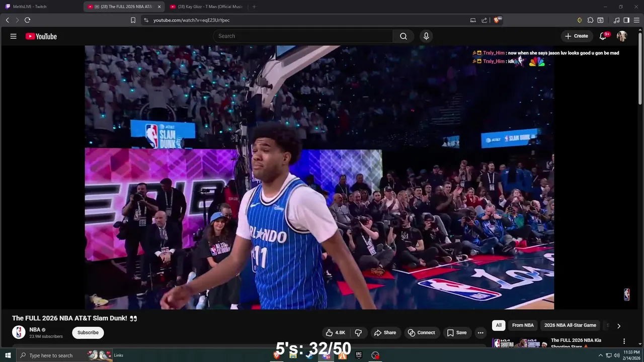This screenshot has width=644, height=362.
Task: Click the yellow Leo extension icon
Action: [x=580, y=20]
